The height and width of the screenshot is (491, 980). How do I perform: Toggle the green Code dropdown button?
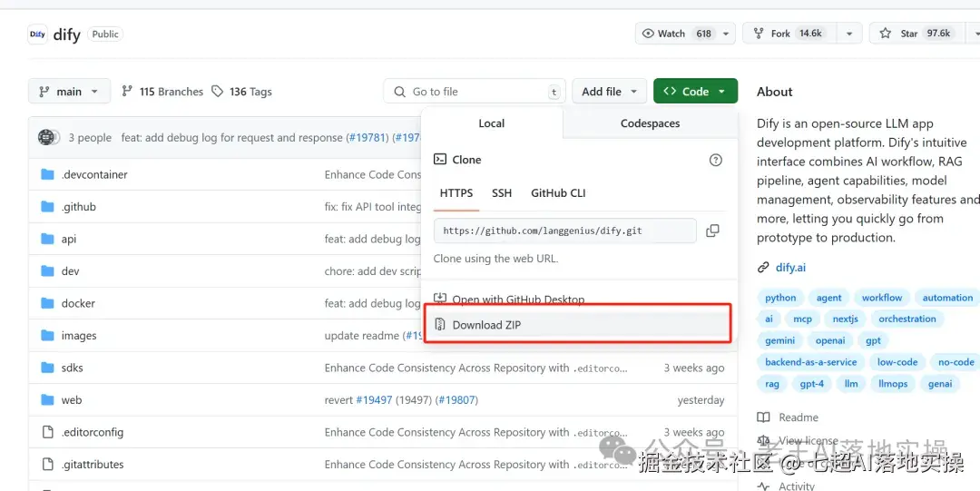(696, 92)
